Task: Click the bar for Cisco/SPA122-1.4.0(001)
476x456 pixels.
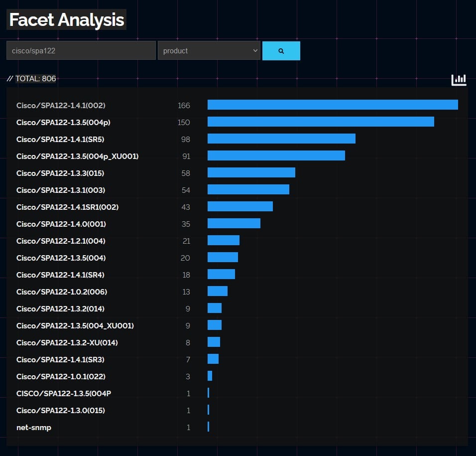Action: (234, 223)
